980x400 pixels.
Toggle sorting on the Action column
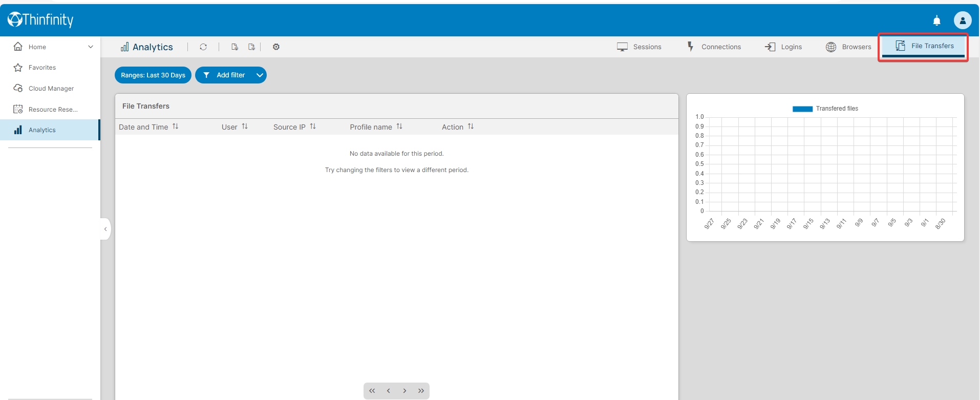pyautogui.click(x=471, y=127)
